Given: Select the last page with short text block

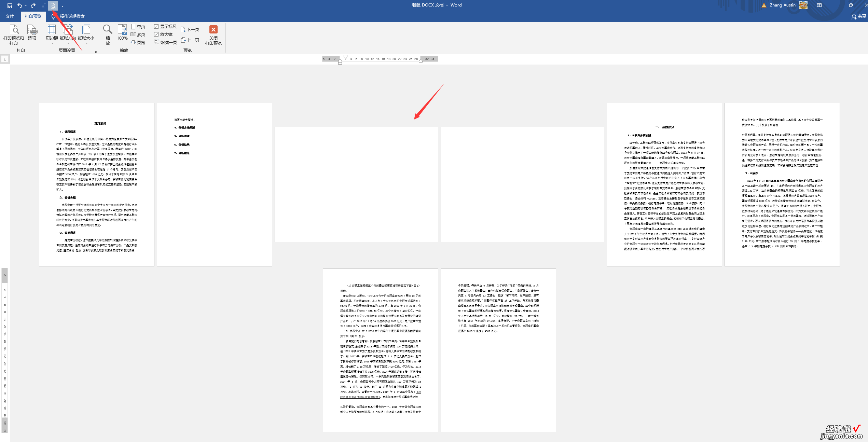Looking at the screenshot, I should [x=498, y=350].
